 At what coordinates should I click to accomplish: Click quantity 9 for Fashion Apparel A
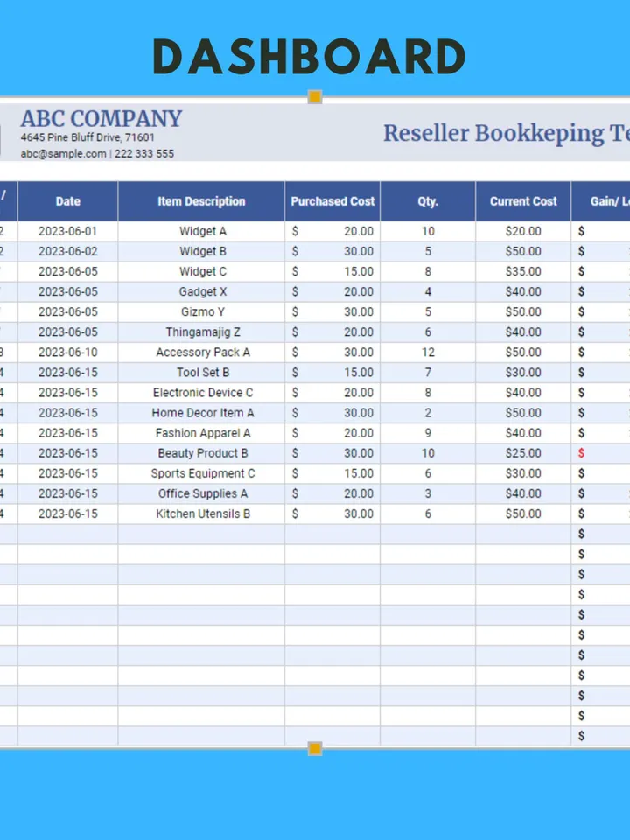428,433
